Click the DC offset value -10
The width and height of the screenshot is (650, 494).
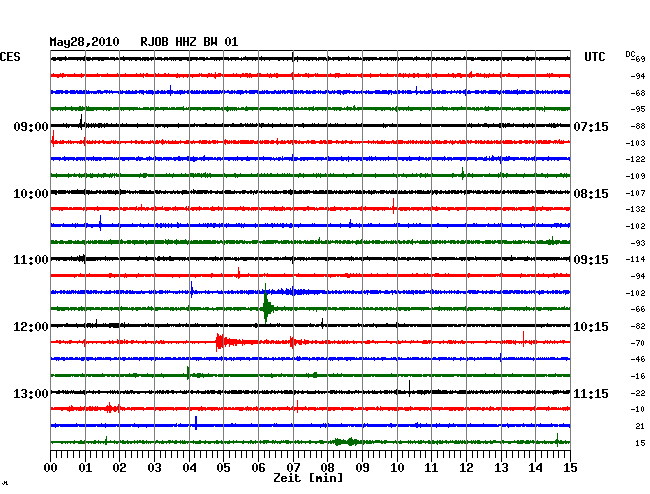pyautogui.click(x=638, y=409)
